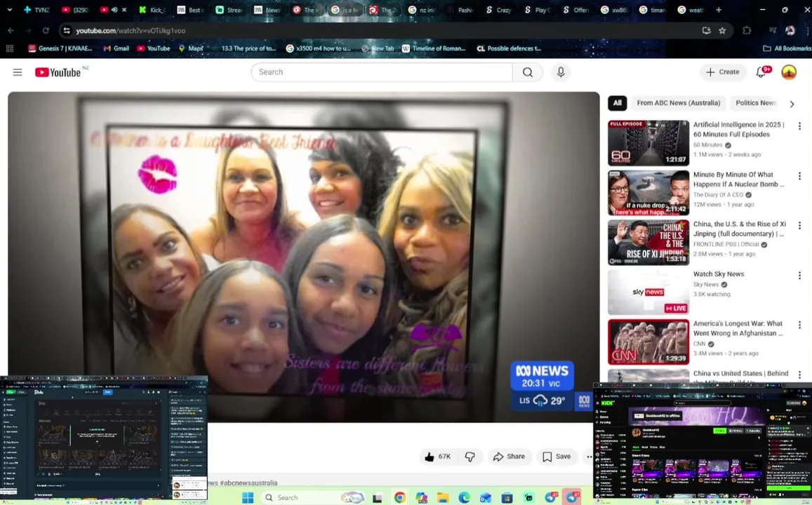This screenshot has width=812, height=505.
Task: Switch to the weather Google tab
Action: pyautogui.click(x=691, y=10)
